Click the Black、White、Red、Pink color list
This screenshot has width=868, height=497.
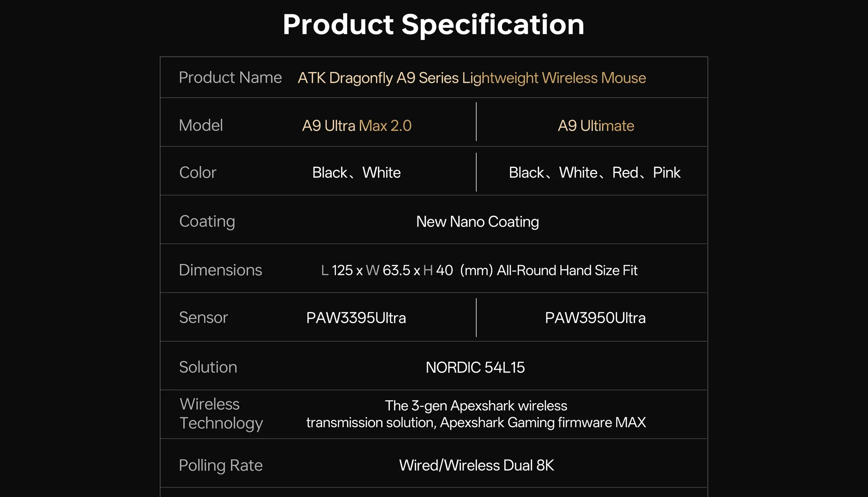tap(595, 173)
